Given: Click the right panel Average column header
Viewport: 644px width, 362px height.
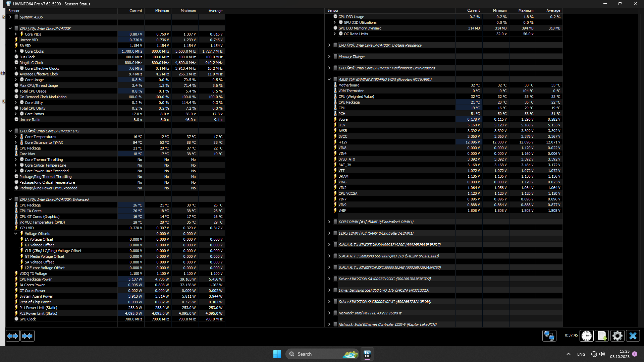Looking at the screenshot, I should point(553,11).
